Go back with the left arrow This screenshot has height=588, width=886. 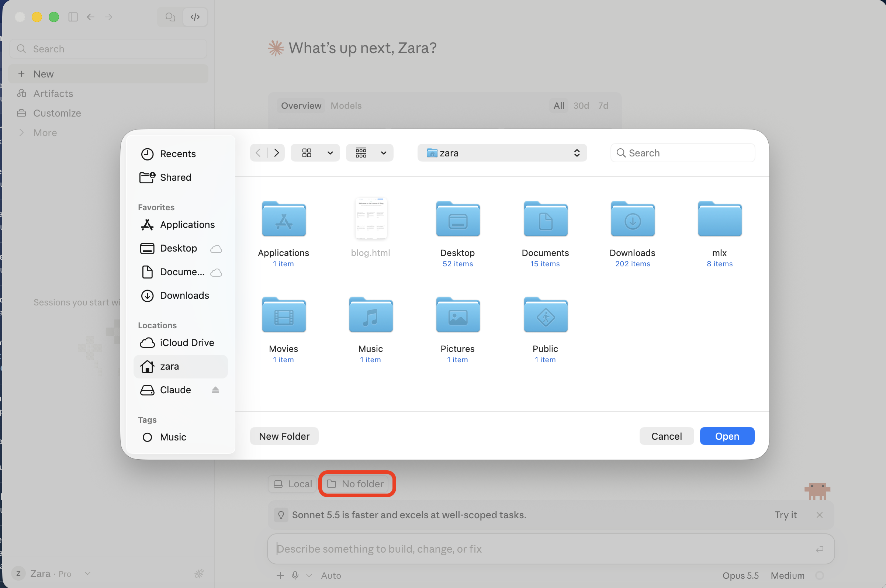[x=91, y=17]
